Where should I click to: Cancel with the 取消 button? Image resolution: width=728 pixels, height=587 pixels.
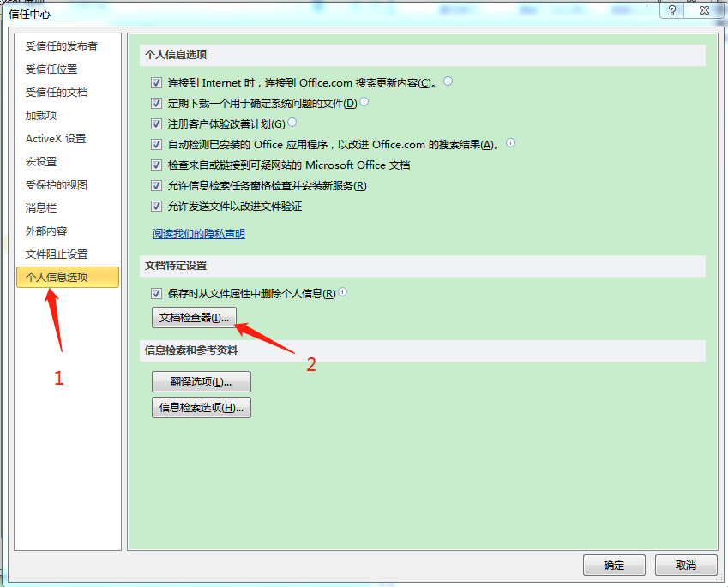point(686,566)
